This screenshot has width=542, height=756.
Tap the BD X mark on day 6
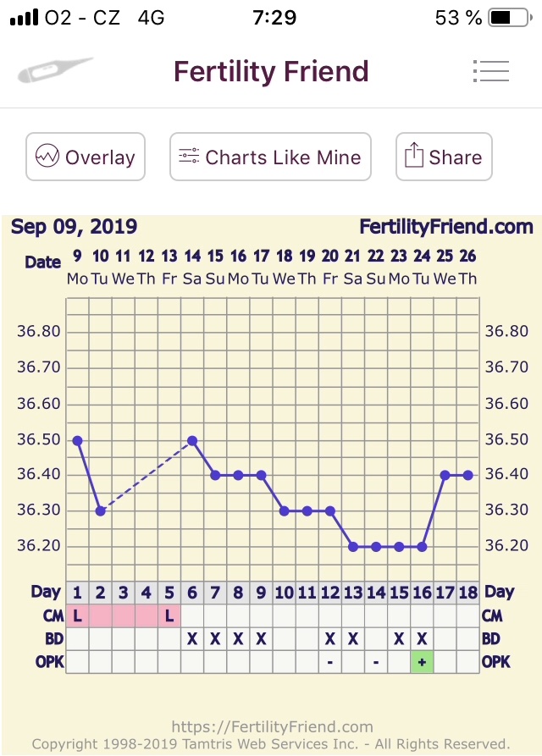pyautogui.click(x=192, y=639)
